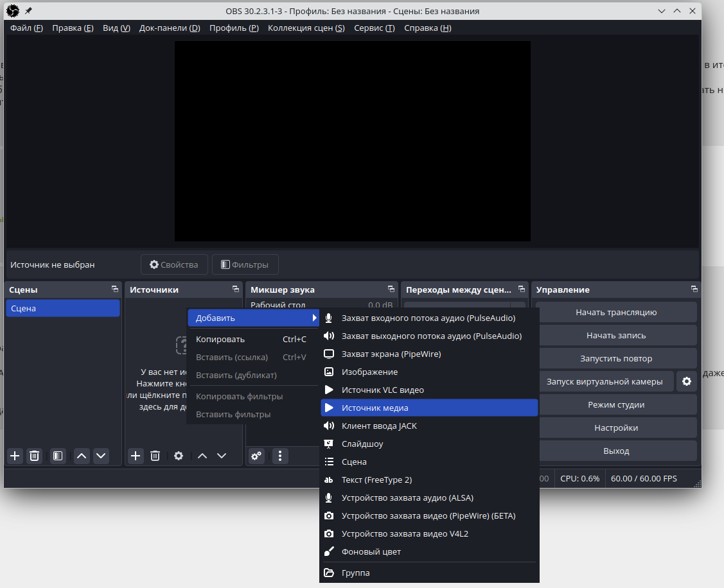
Task: Open source properties gear in Sources panel
Action: click(x=179, y=456)
